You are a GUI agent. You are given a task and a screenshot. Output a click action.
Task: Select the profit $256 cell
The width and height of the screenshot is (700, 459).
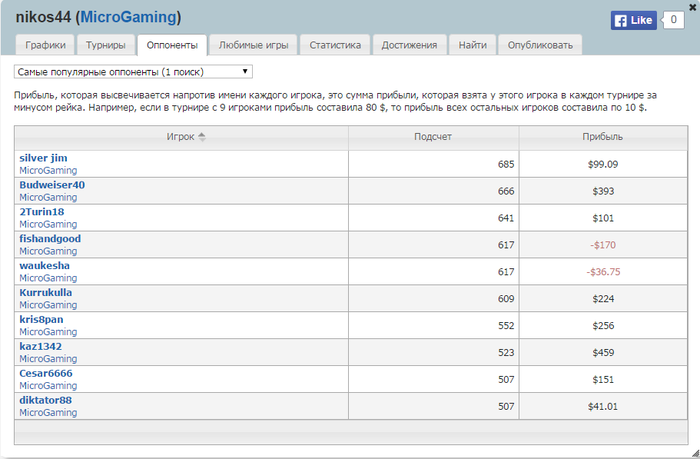tap(603, 326)
